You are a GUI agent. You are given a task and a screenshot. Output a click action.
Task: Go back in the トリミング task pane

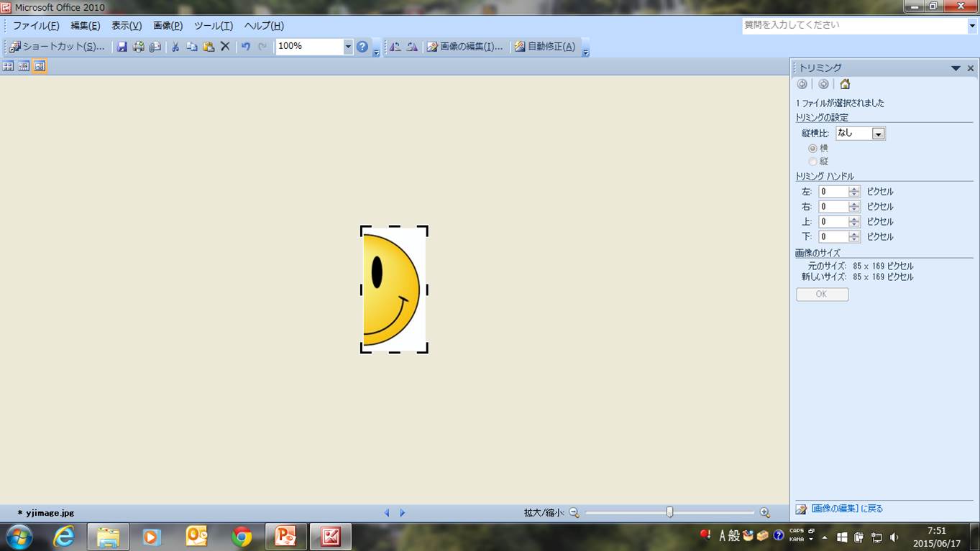point(802,84)
